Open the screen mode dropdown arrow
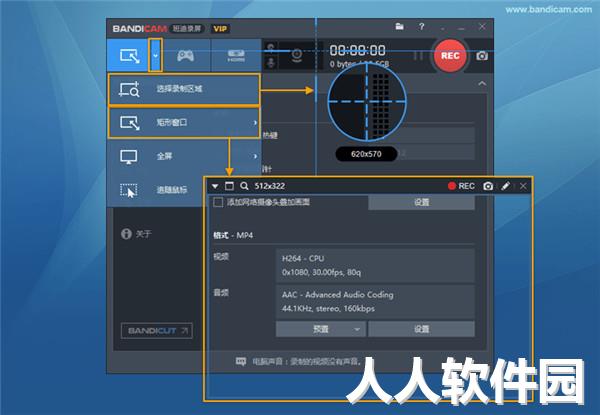600x415 pixels. click(x=155, y=55)
